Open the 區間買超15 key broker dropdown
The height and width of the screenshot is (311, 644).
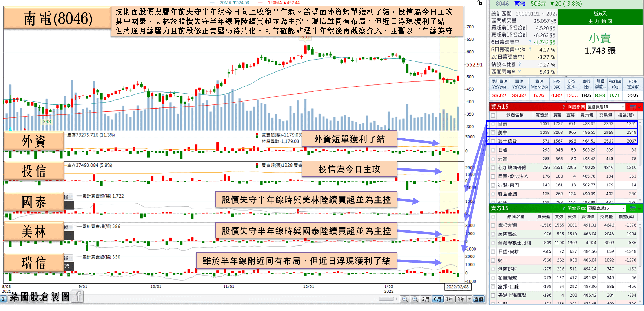click(x=606, y=107)
